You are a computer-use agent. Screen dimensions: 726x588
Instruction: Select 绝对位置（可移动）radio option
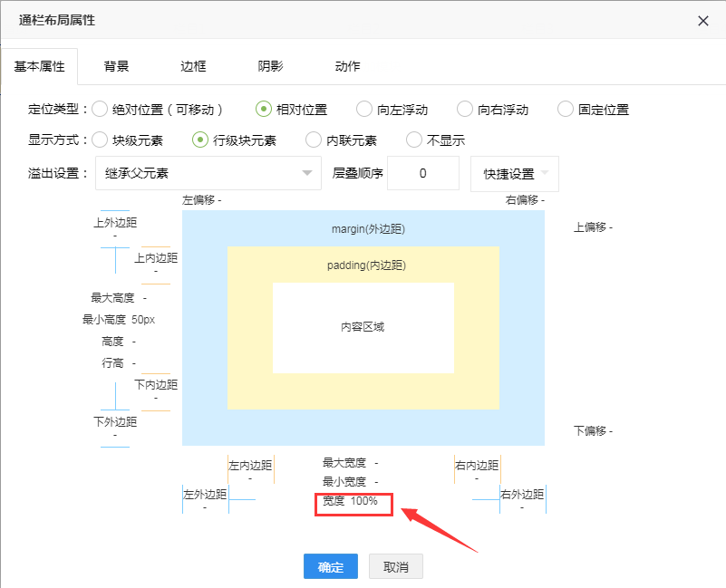100,110
